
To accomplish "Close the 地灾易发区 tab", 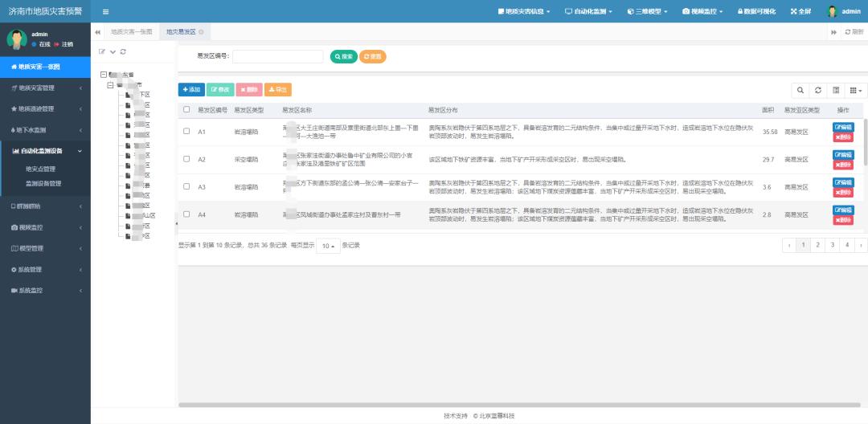I will tap(201, 32).
